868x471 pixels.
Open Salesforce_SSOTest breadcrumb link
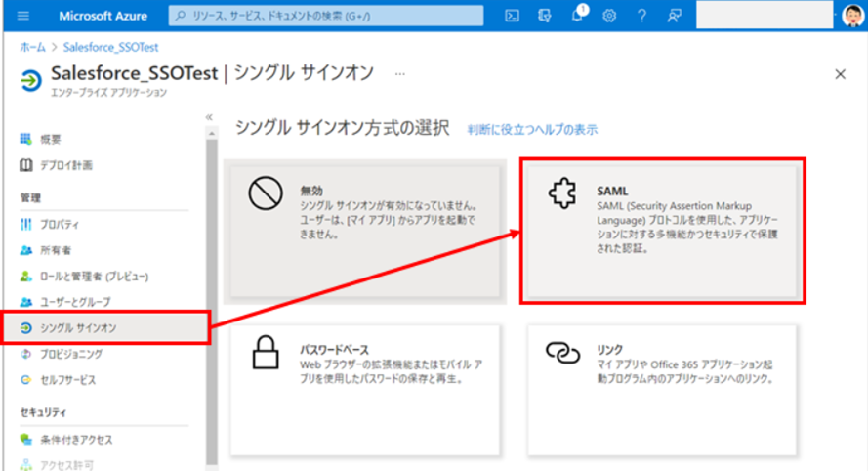click(110, 47)
